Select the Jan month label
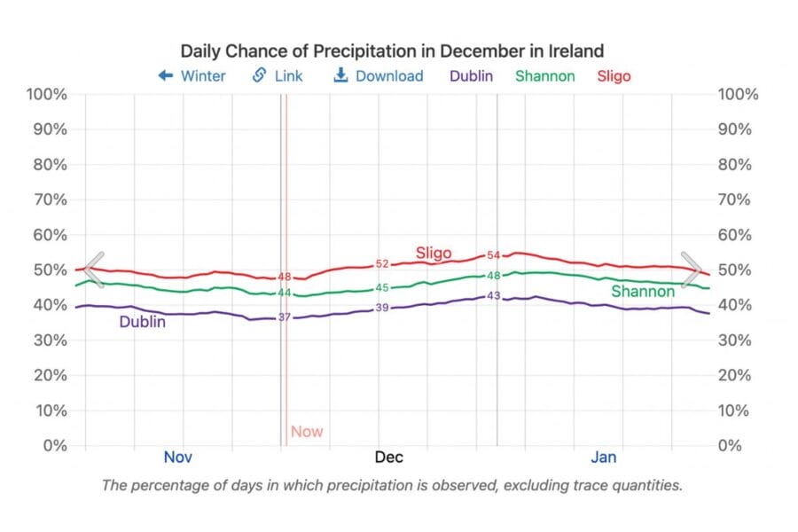Viewport: 798px width, 532px height. [605, 458]
